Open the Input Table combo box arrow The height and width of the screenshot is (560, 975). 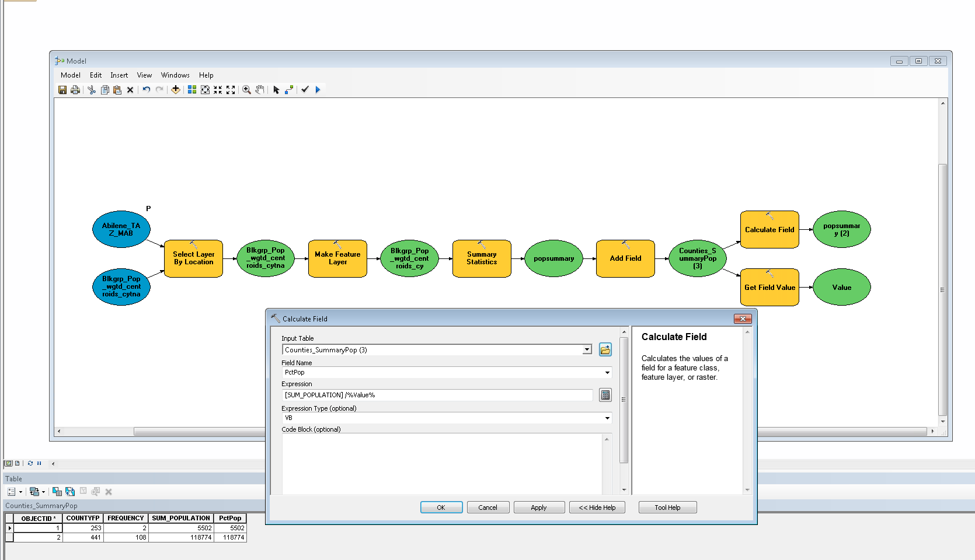(587, 349)
